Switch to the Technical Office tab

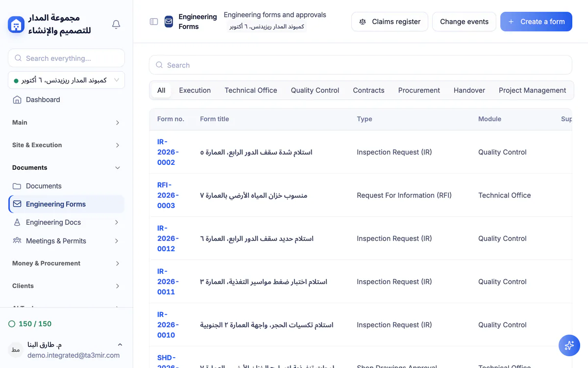(251, 90)
